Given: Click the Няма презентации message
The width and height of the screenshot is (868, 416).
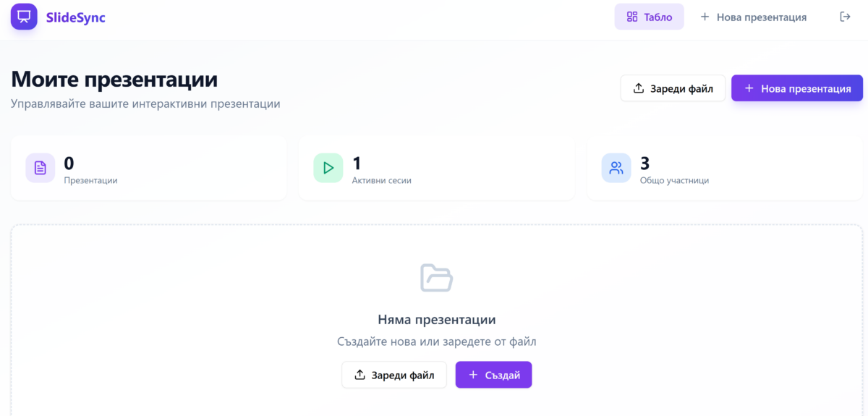Looking at the screenshot, I should (437, 320).
